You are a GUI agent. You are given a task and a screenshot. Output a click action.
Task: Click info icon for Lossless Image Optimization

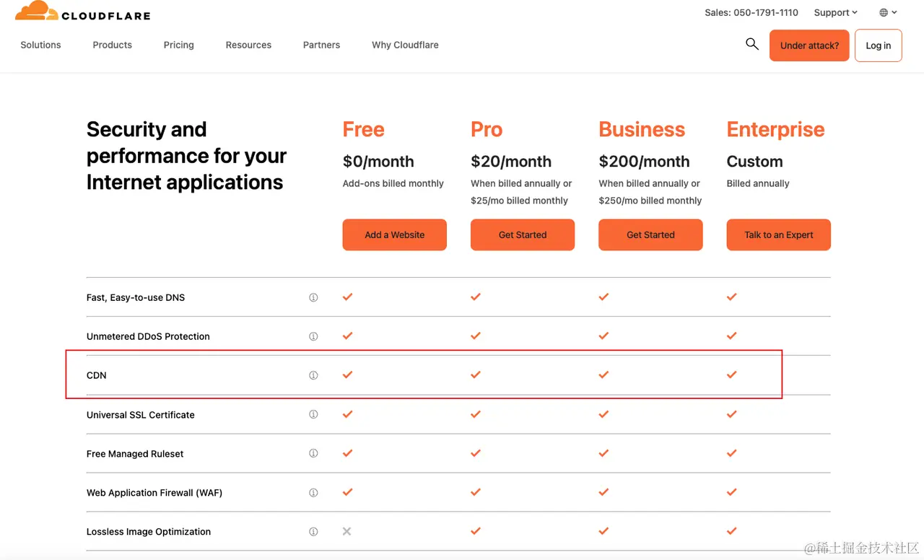(x=313, y=532)
